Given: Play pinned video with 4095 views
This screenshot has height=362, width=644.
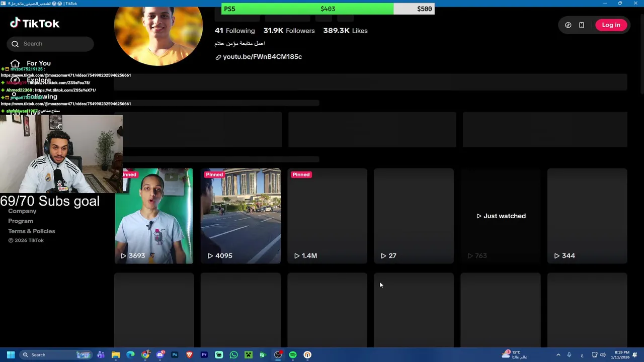Looking at the screenshot, I should [240, 216].
